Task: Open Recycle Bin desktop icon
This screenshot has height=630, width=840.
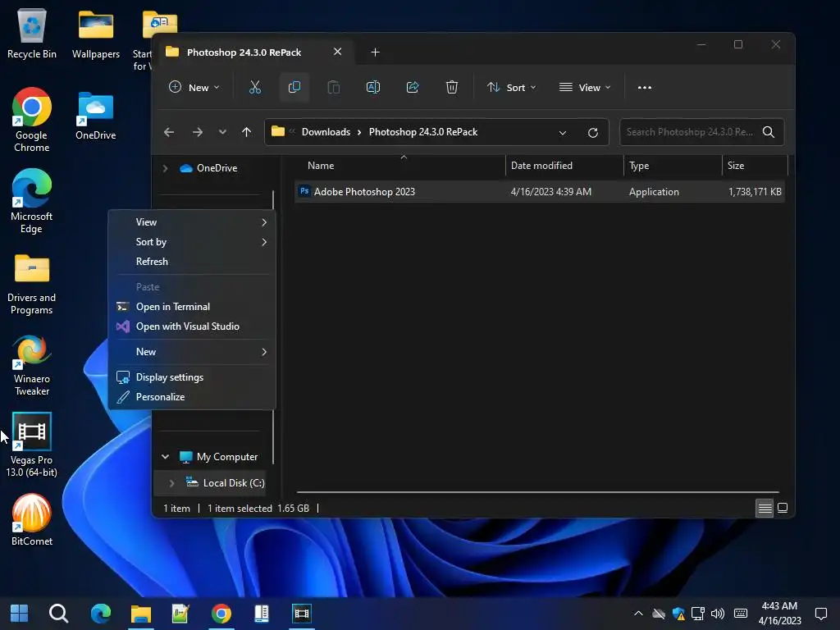Action: (32, 33)
